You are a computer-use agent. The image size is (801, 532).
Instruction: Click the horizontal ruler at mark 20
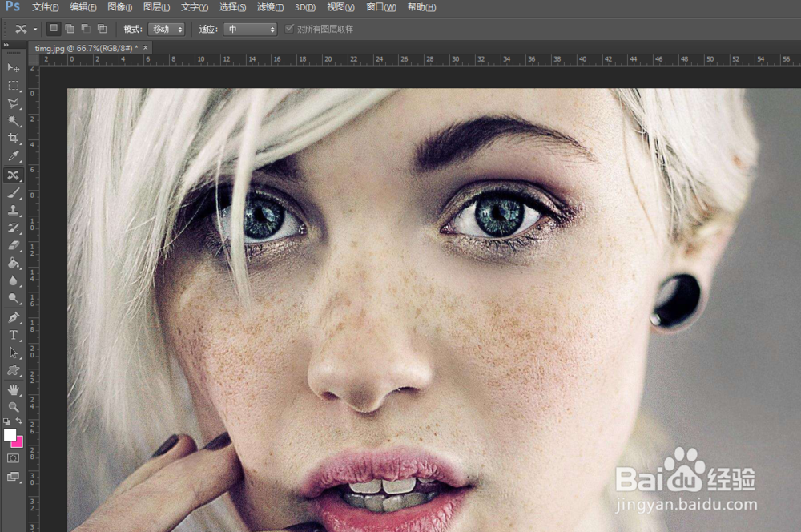(x=328, y=60)
